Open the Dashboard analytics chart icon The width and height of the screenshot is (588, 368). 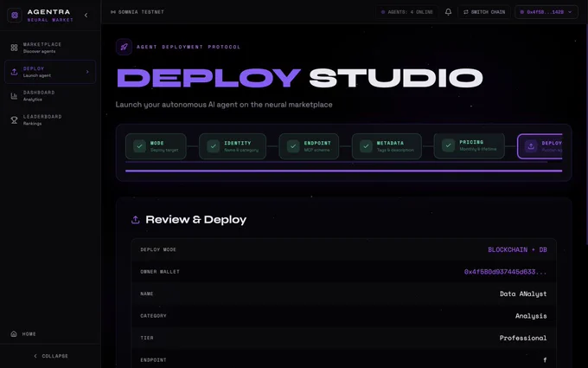point(14,96)
